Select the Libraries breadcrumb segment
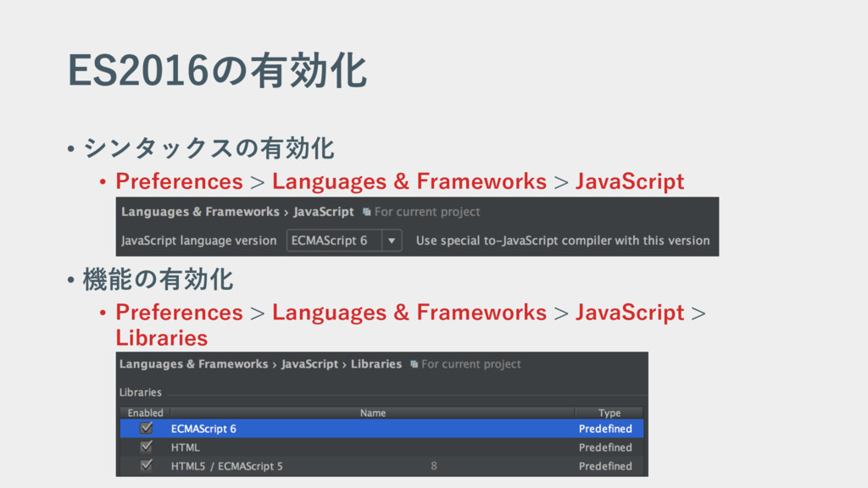This screenshot has width=868, height=488. pos(376,364)
